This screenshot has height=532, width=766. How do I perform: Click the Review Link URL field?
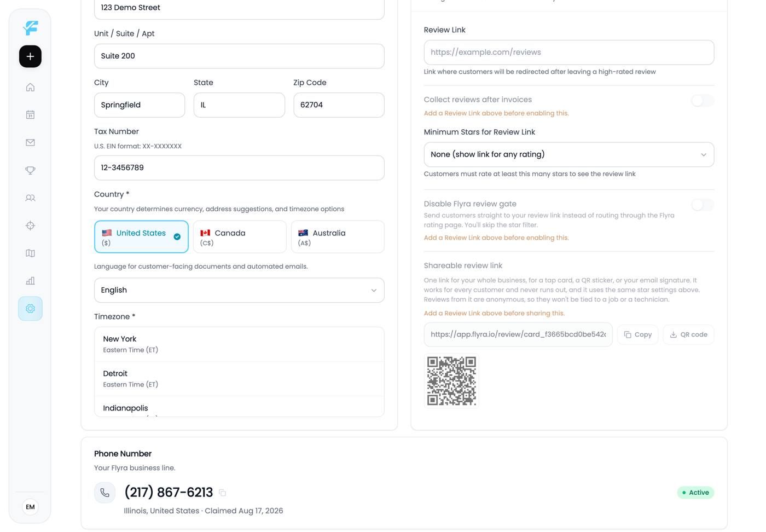coord(568,53)
